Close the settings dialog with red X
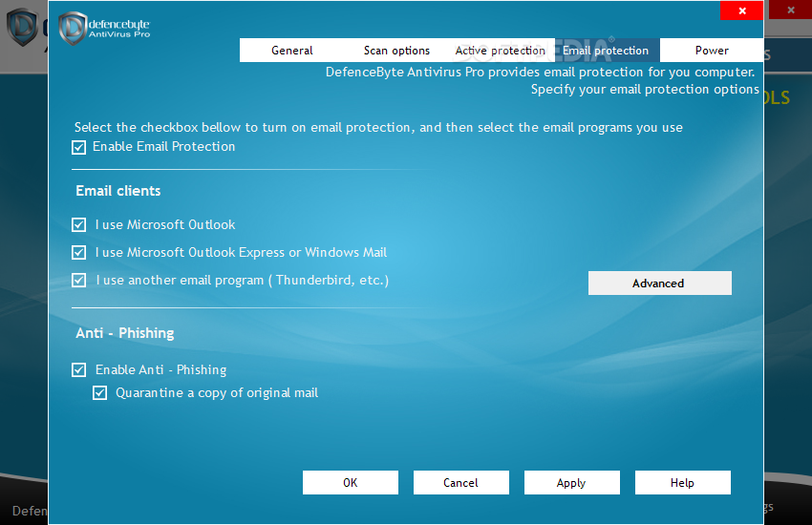812x525 pixels. 741,10
